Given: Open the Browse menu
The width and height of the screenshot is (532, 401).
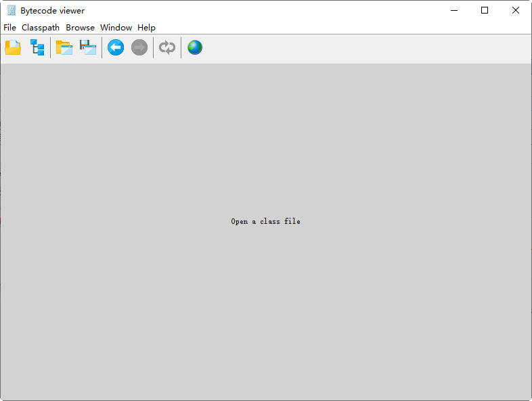Looking at the screenshot, I should [x=80, y=28].
